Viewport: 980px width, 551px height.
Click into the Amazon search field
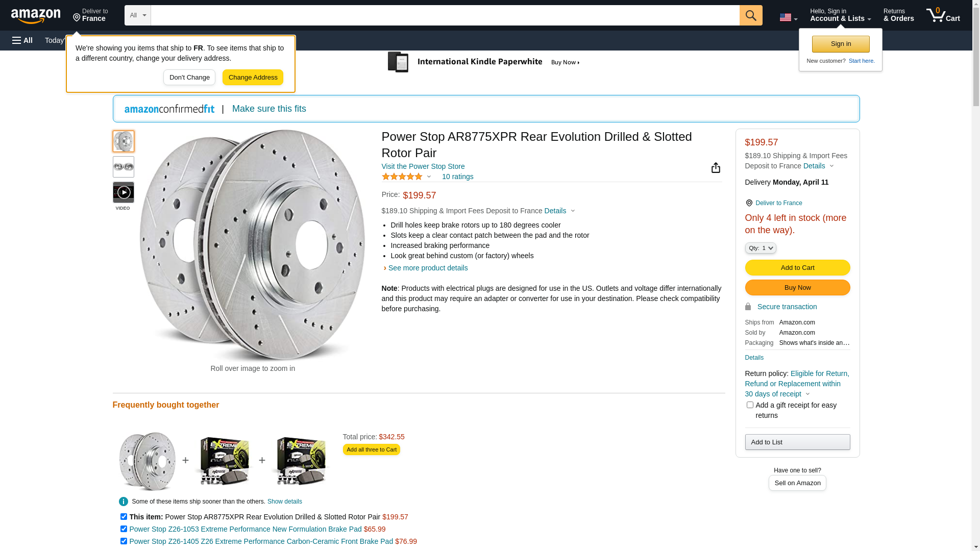pyautogui.click(x=444, y=15)
